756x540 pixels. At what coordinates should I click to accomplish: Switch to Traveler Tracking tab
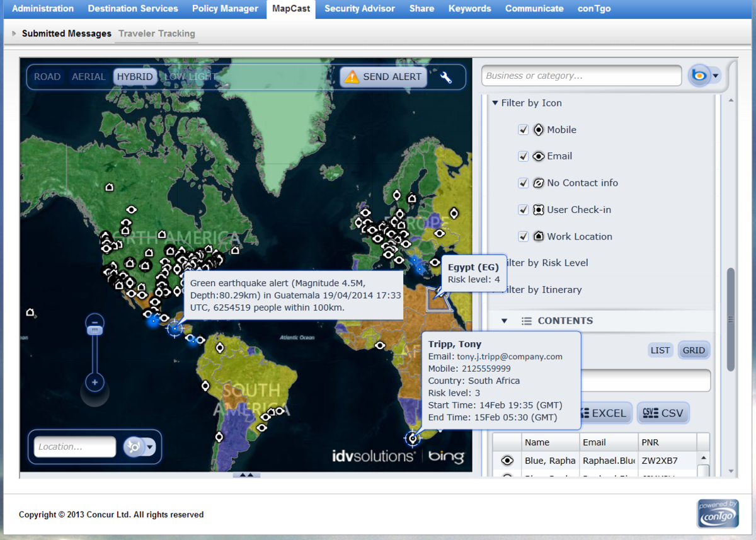157,33
